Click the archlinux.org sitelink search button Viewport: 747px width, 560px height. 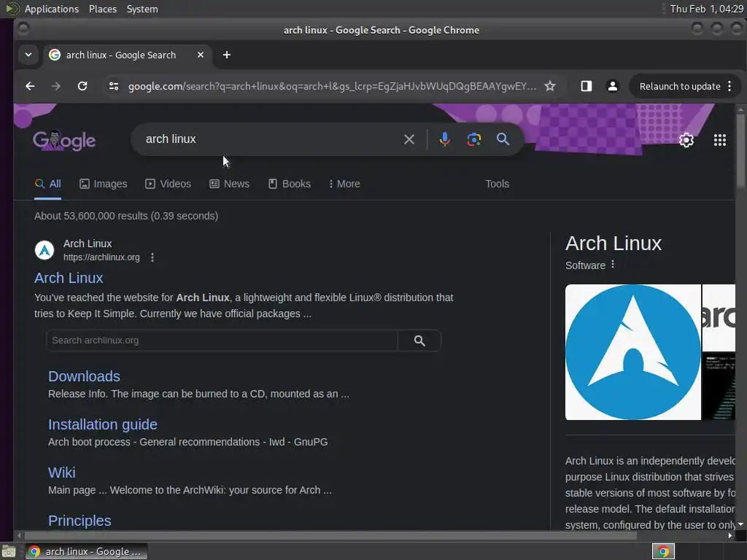419,341
